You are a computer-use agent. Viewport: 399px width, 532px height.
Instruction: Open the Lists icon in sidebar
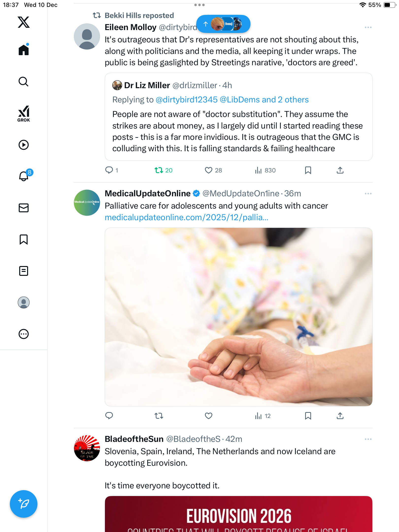click(x=24, y=271)
